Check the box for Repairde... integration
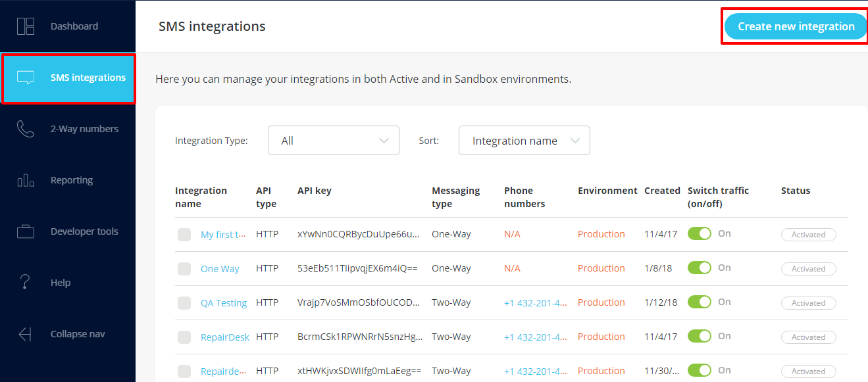868x382 pixels. pyautogui.click(x=184, y=371)
